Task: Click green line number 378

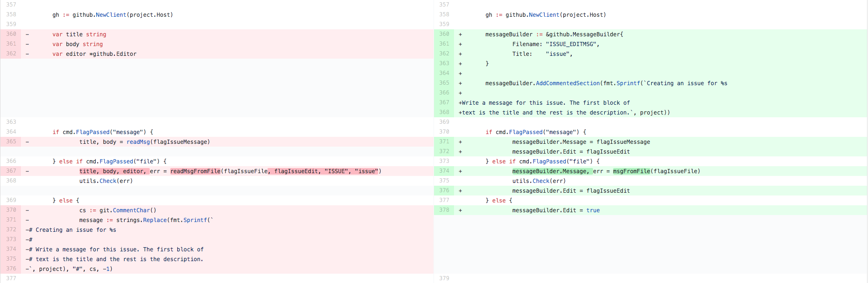Action: click(x=444, y=210)
